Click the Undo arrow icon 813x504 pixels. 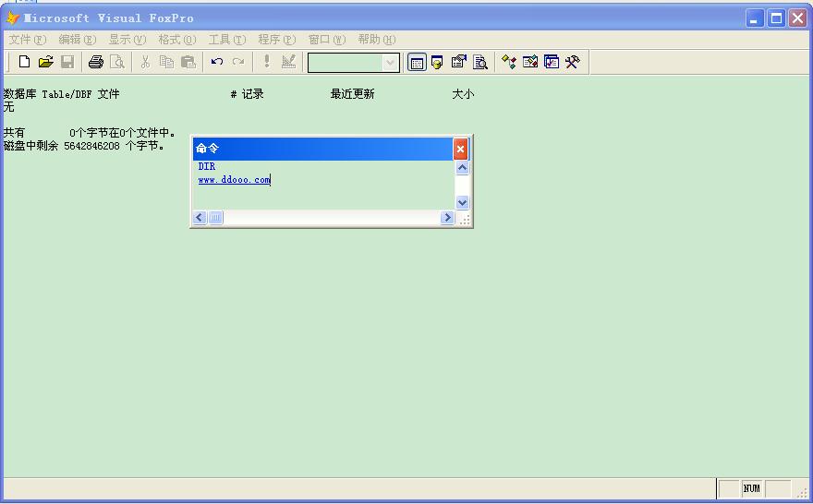click(x=217, y=62)
